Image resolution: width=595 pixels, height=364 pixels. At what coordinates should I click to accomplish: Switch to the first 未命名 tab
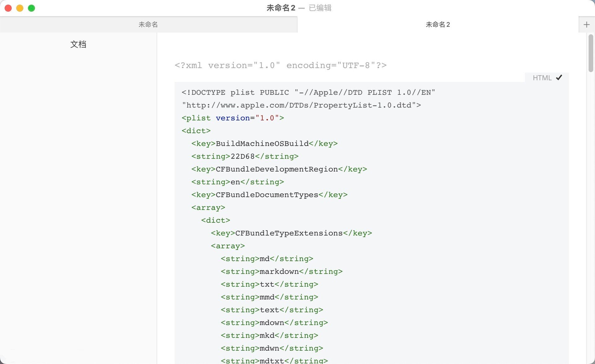pos(148,24)
